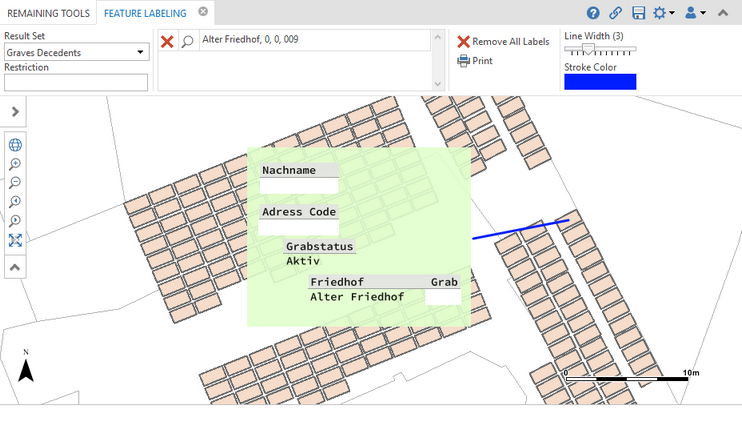Zoom to label using magnifier icon

pos(187,42)
